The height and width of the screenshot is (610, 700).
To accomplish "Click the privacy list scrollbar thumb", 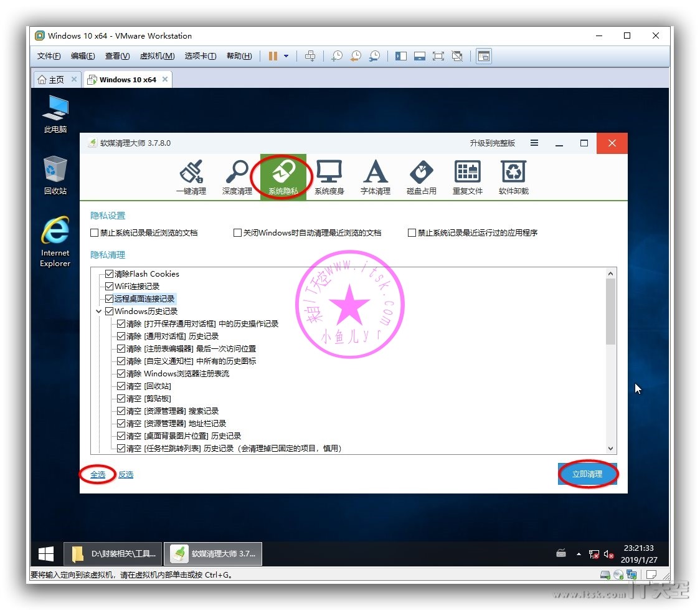I will [x=610, y=312].
